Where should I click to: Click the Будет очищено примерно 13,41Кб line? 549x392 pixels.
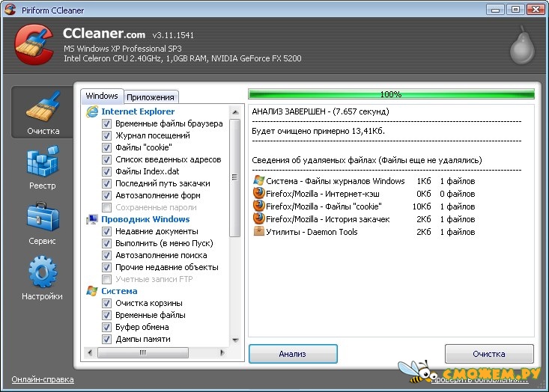[318, 131]
